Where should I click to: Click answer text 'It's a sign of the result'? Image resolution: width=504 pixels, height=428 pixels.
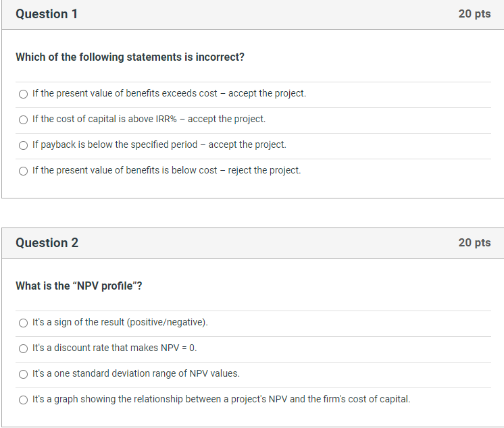point(120,322)
